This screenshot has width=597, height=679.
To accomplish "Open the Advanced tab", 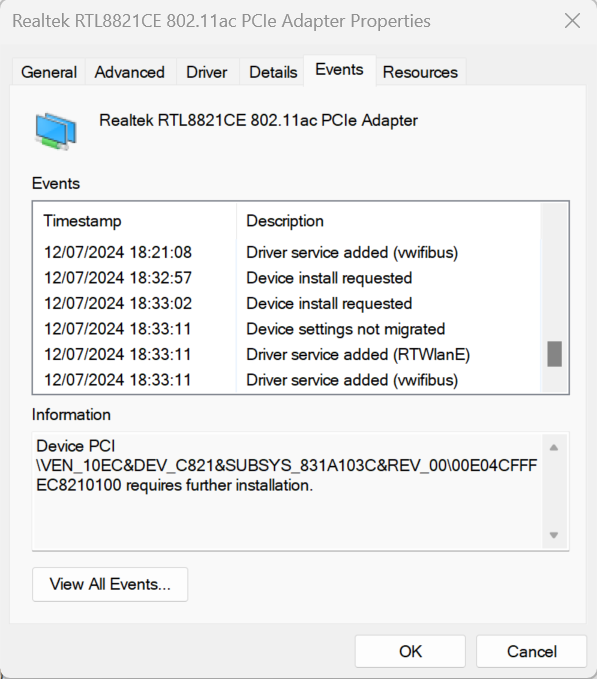I will point(130,72).
